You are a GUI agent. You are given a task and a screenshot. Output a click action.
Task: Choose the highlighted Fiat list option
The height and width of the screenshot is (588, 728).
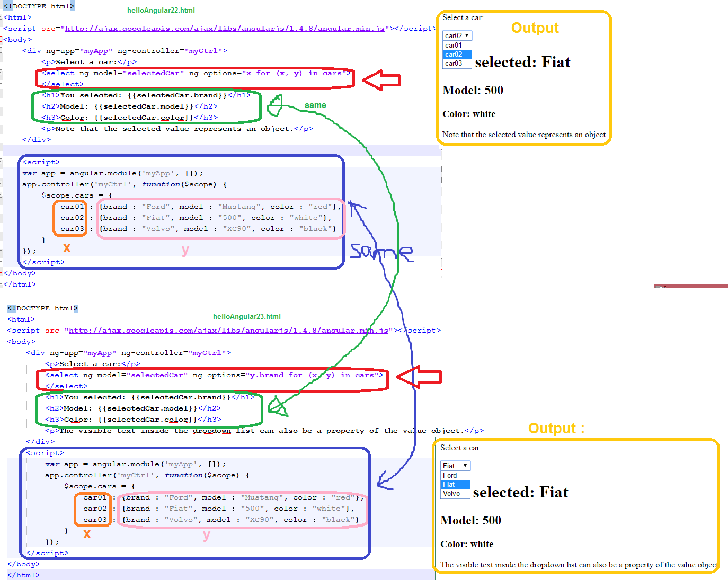pyautogui.click(x=455, y=485)
